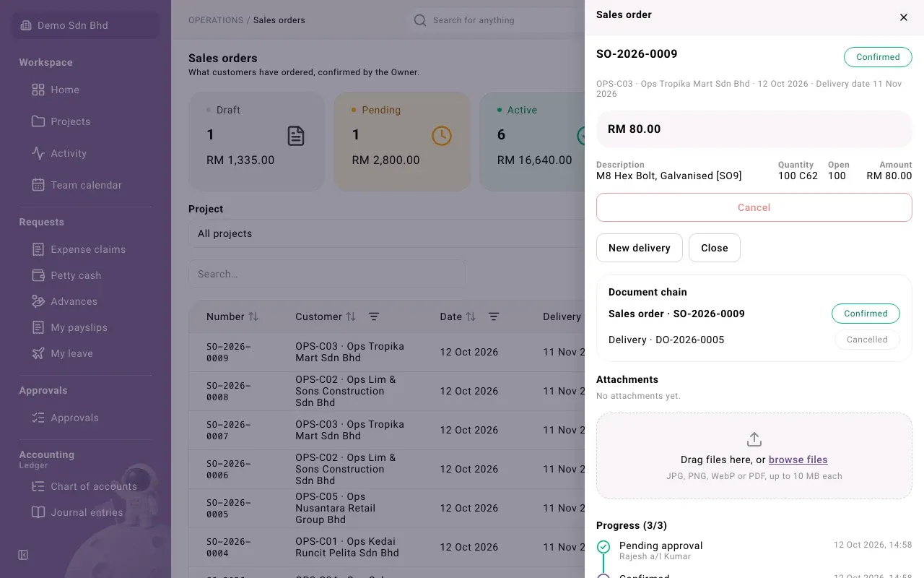Screen dimensions: 924x578
Task: Sort by the Number column
Action: point(253,316)
